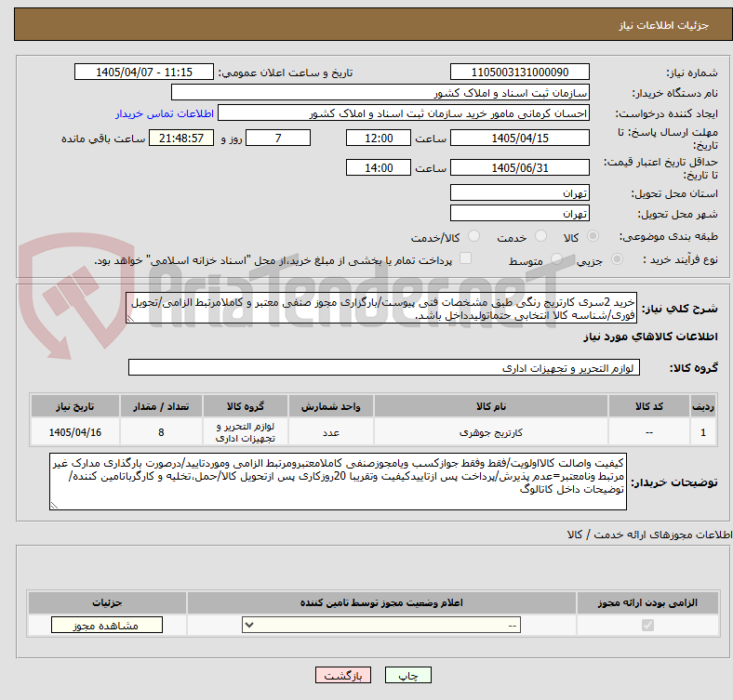The height and width of the screenshot is (700, 733).
Task: Click the تاریخ نیاز column header
Action: click(x=75, y=406)
